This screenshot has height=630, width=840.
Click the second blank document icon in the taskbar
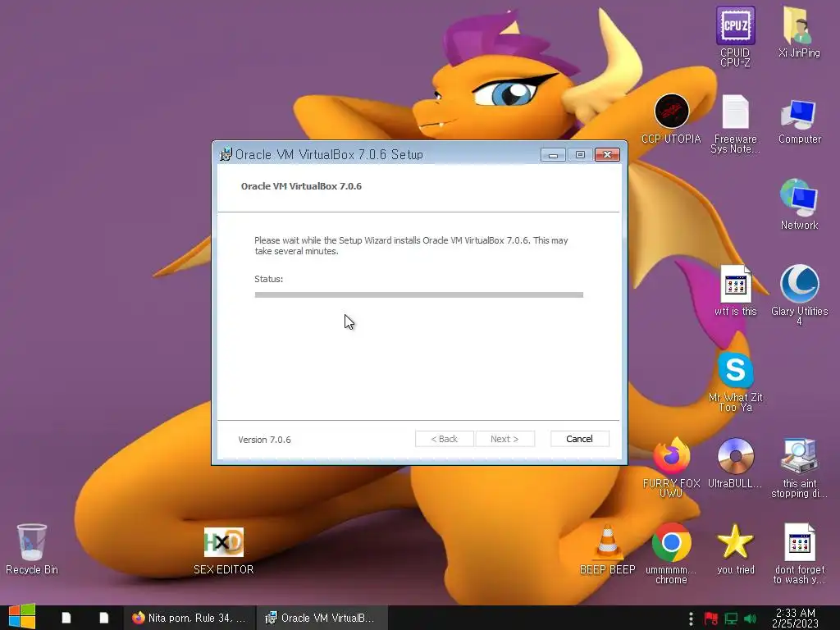[x=104, y=618]
